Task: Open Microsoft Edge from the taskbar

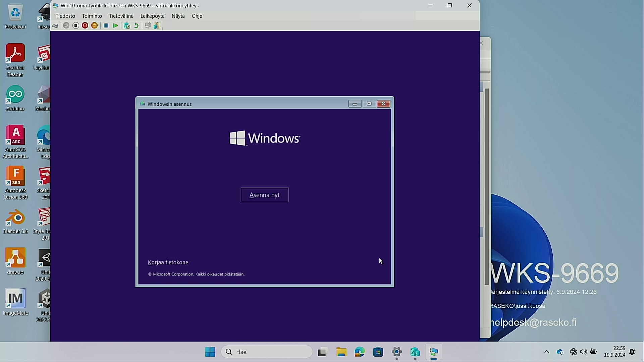Action: pos(360,352)
